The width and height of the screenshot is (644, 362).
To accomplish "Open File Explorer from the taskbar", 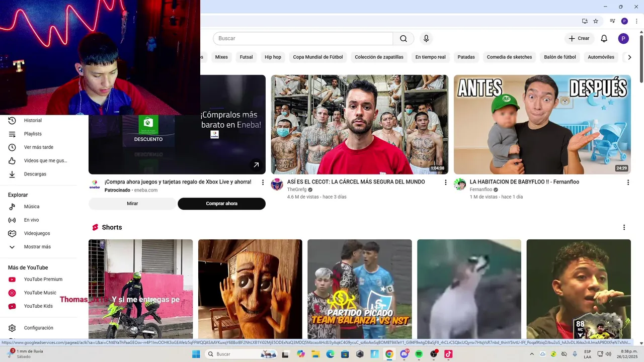I will click(315, 354).
